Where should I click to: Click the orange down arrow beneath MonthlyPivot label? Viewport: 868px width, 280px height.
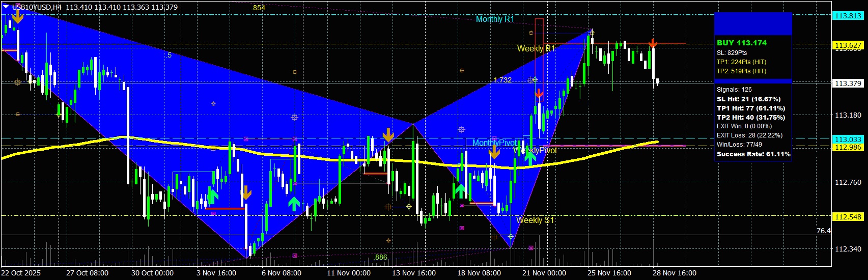click(x=494, y=153)
